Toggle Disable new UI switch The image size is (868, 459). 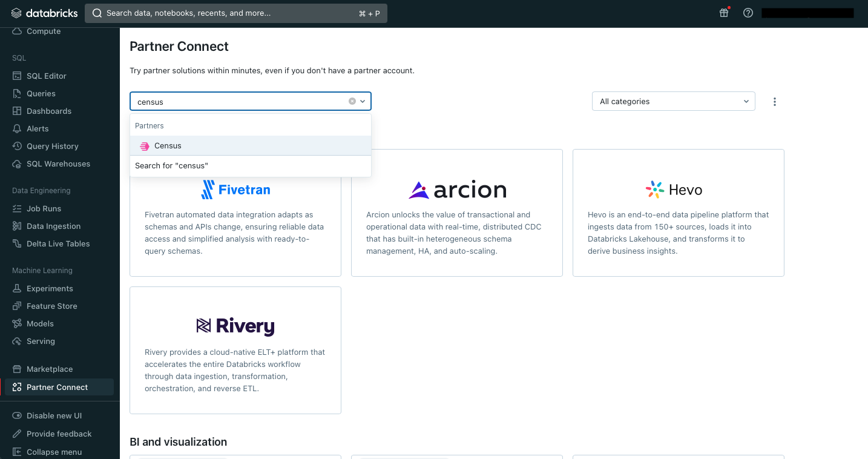(17, 415)
